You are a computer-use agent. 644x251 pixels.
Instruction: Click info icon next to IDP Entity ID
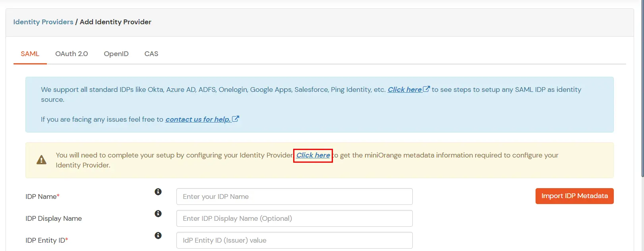click(158, 235)
